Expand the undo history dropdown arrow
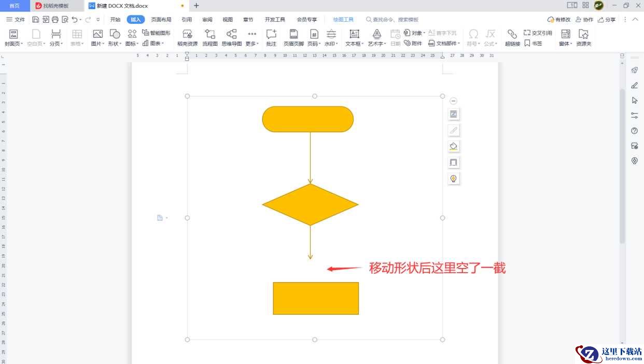The width and height of the screenshot is (644, 364). [81, 20]
